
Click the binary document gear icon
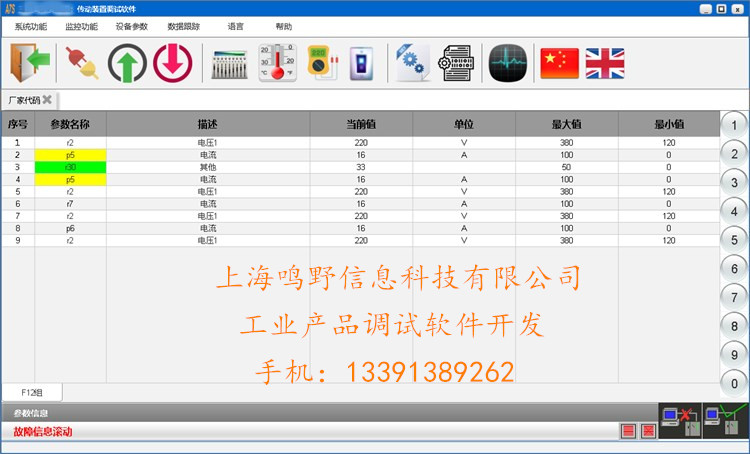pyautogui.click(x=456, y=63)
